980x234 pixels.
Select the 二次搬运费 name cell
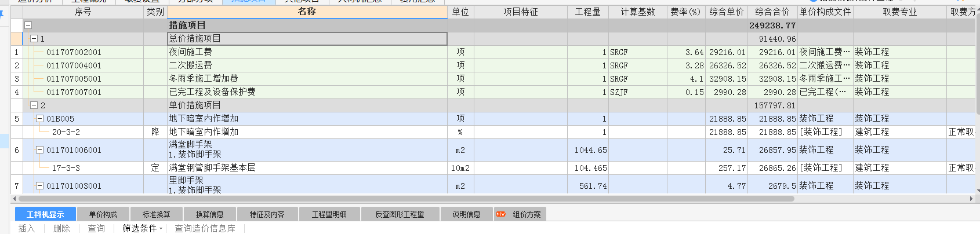point(307,65)
